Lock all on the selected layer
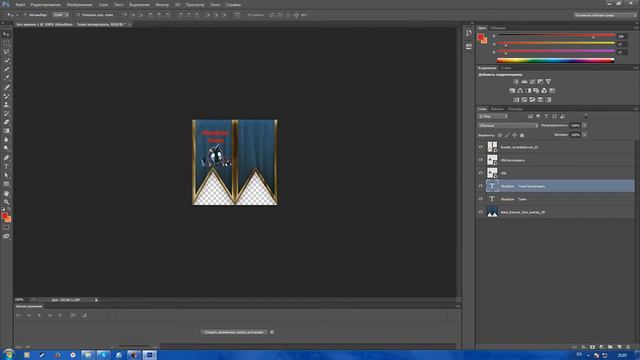 522,135
